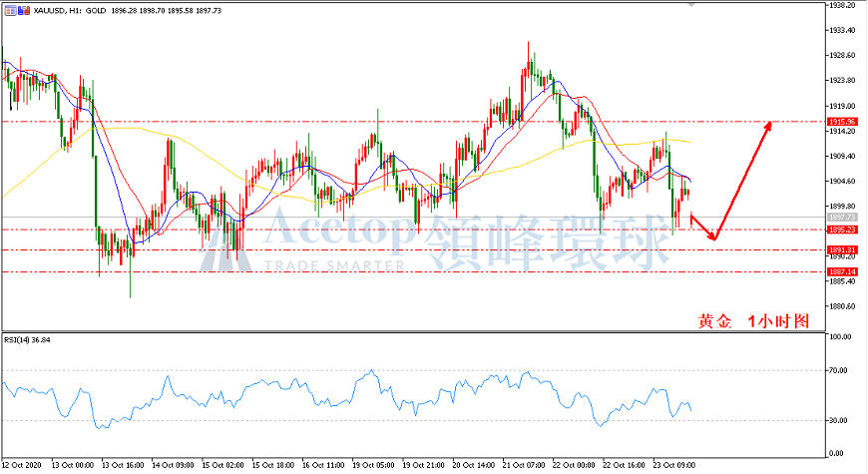Click the grey 1897.73 current price tag
Image resolution: width=868 pixels, height=474 pixels.
point(842,218)
